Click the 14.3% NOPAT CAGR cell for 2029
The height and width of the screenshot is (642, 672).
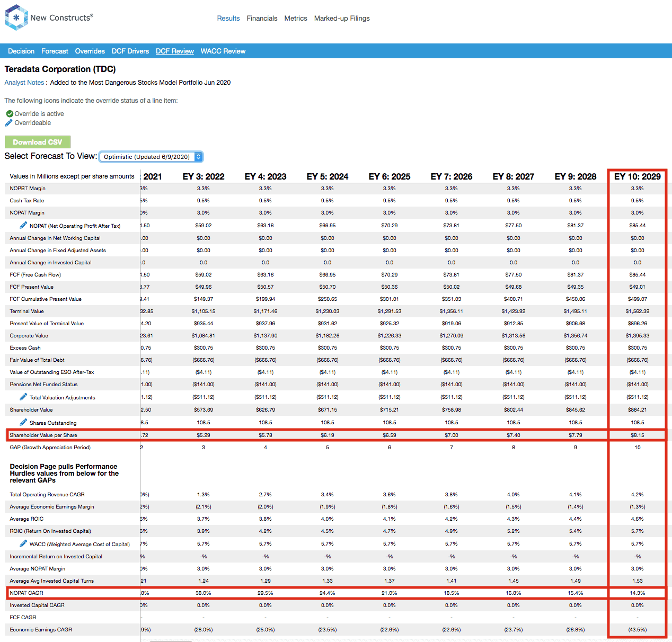coord(638,593)
